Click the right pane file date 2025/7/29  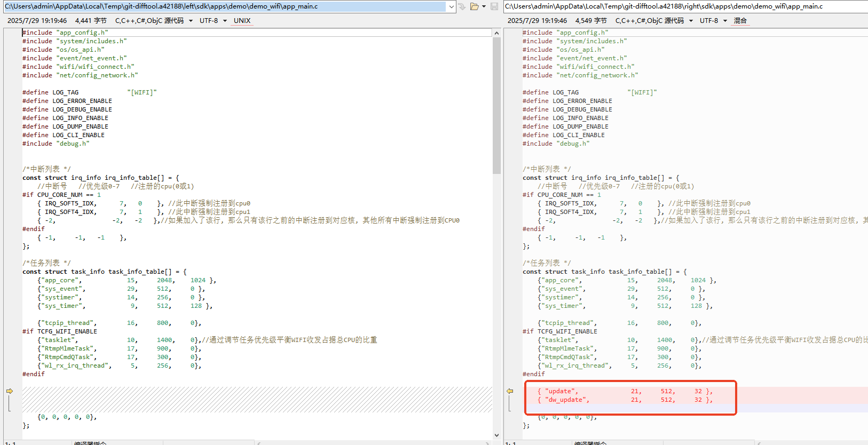[537, 21]
